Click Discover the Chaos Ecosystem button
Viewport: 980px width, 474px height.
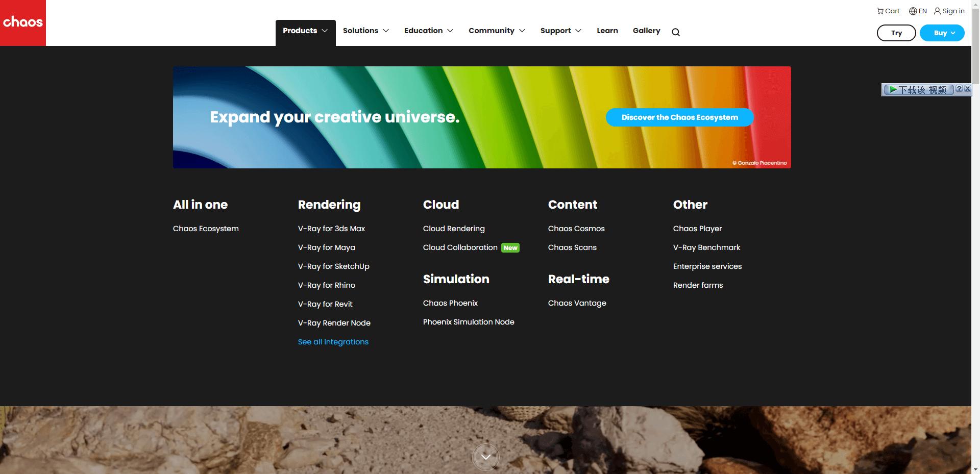680,117
